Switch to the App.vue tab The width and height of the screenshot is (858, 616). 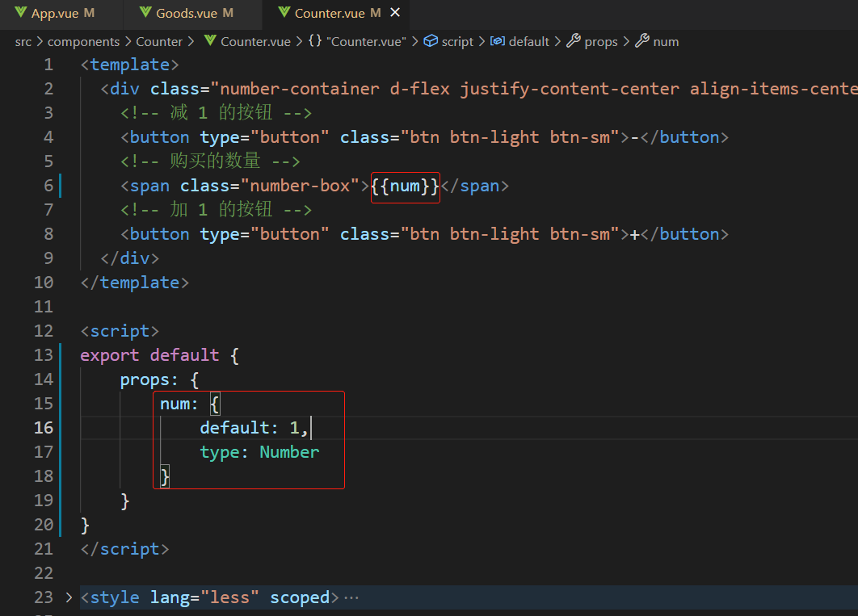55,13
